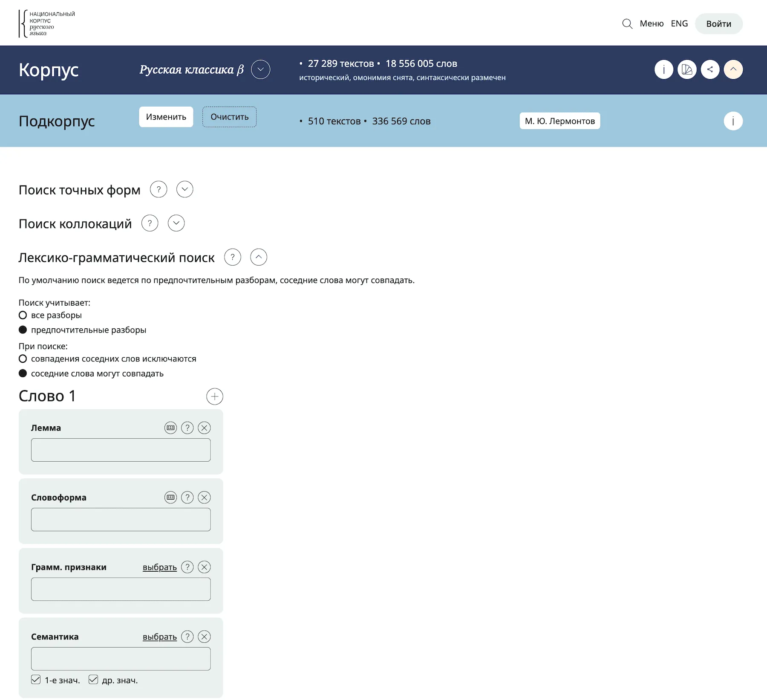Select соседние слова могут совпадать option
The width and height of the screenshot is (767, 700).
tap(23, 373)
